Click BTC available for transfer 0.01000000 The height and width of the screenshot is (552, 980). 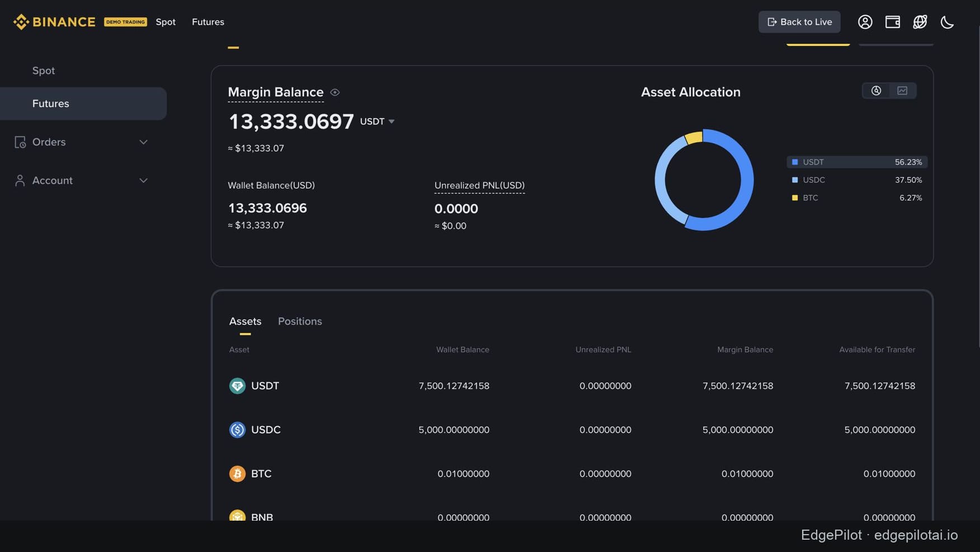[889, 474]
